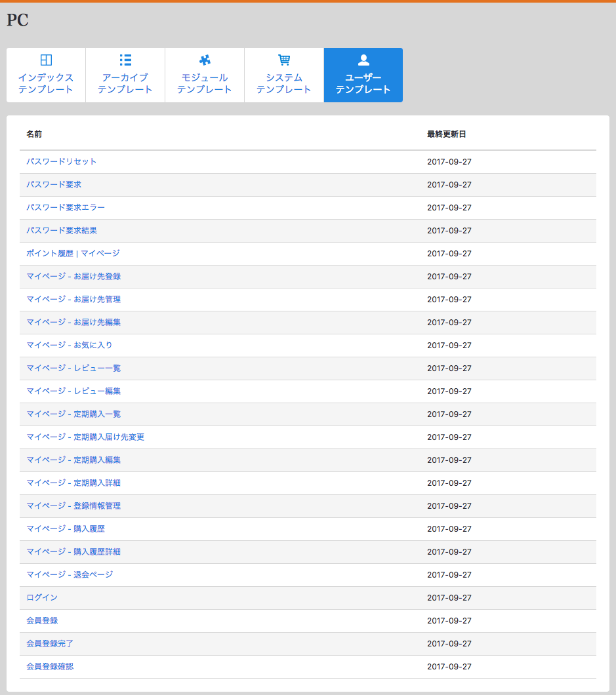Open the 会員登録完了 template

(x=50, y=643)
